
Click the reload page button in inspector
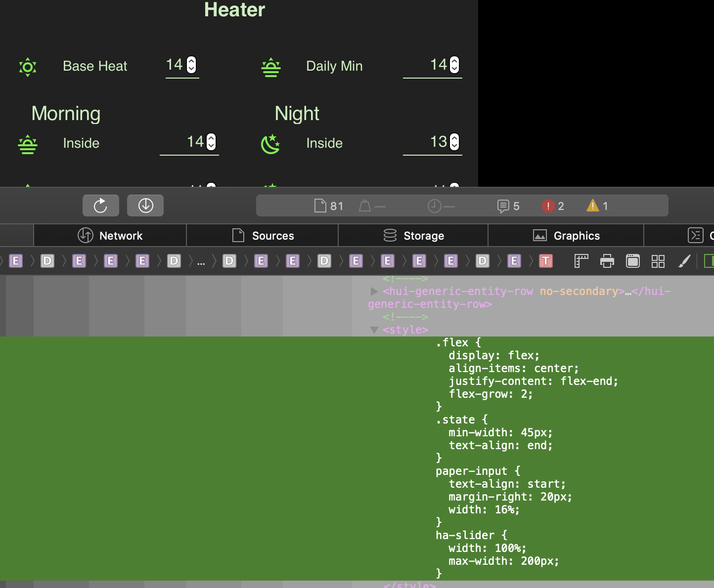[x=100, y=206]
